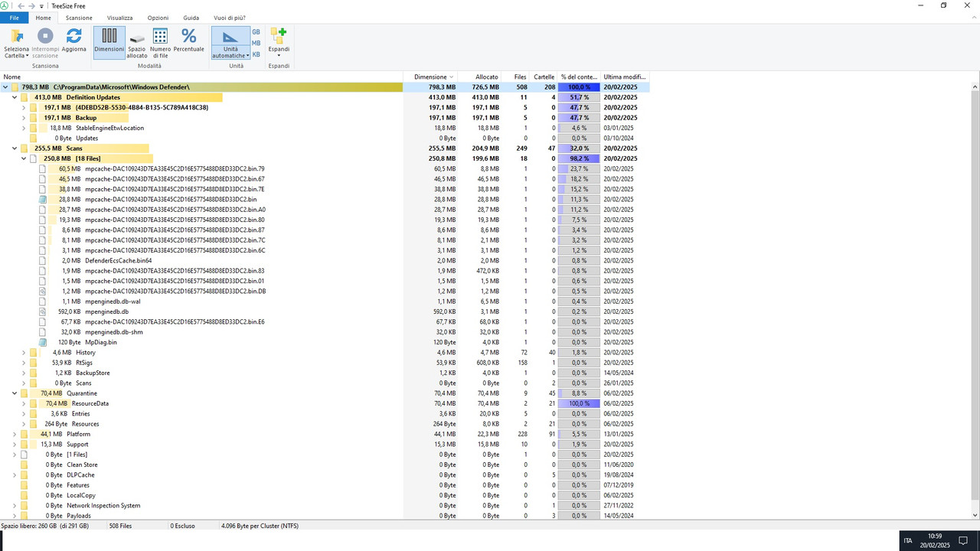Click file icon of DefenderEcsCache.bin64
980x551 pixels.
point(43,260)
